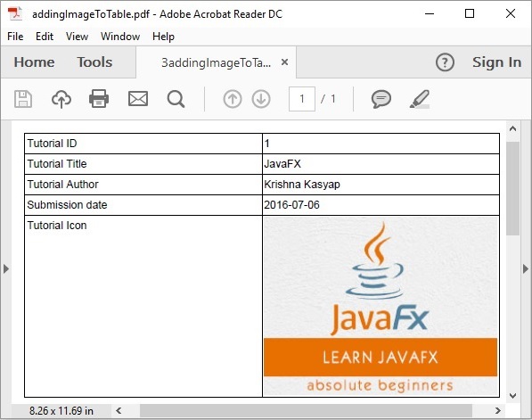Click the JavaFX tutorial icon image

click(381, 307)
